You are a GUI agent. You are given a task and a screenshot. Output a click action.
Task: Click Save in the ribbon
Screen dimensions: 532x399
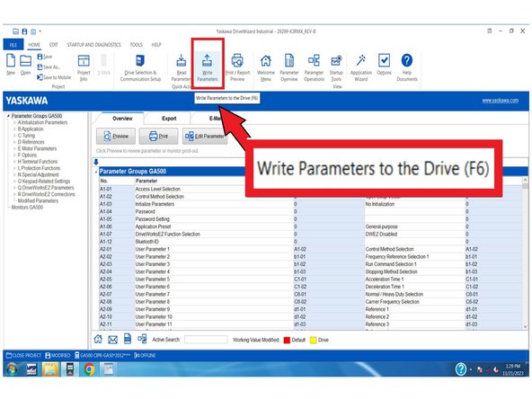(x=45, y=57)
